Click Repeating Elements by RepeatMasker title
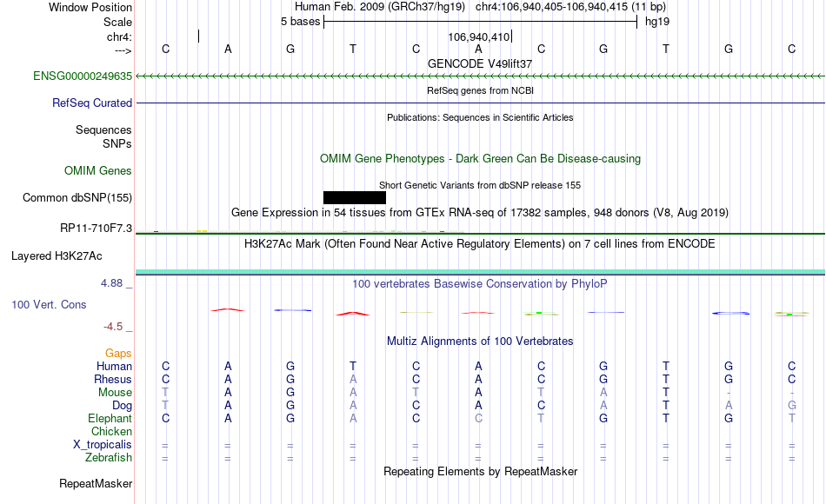 pyautogui.click(x=480, y=471)
